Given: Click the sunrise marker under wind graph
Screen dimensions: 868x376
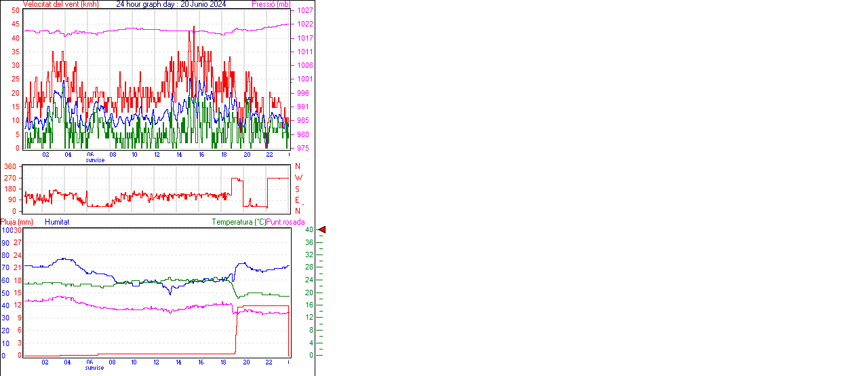Looking at the screenshot, I should (x=95, y=160).
